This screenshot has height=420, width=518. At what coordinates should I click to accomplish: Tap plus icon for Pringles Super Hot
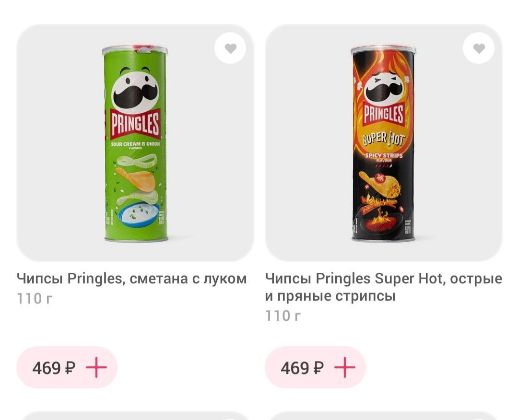click(x=344, y=367)
